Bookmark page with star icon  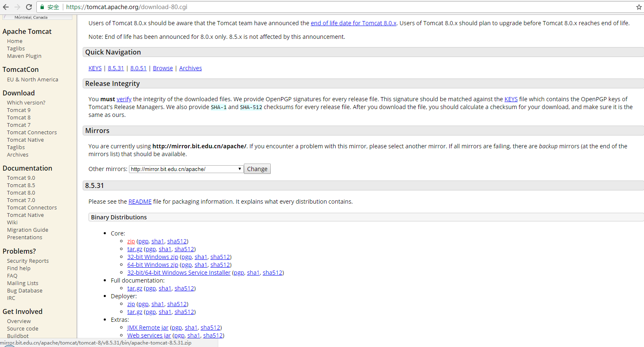(x=639, y=7)
